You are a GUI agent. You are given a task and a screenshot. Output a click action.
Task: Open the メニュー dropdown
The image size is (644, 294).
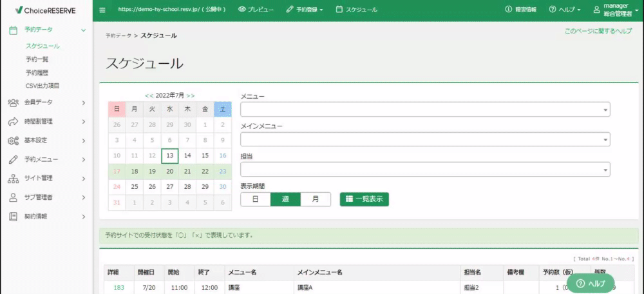coord(425,110)
